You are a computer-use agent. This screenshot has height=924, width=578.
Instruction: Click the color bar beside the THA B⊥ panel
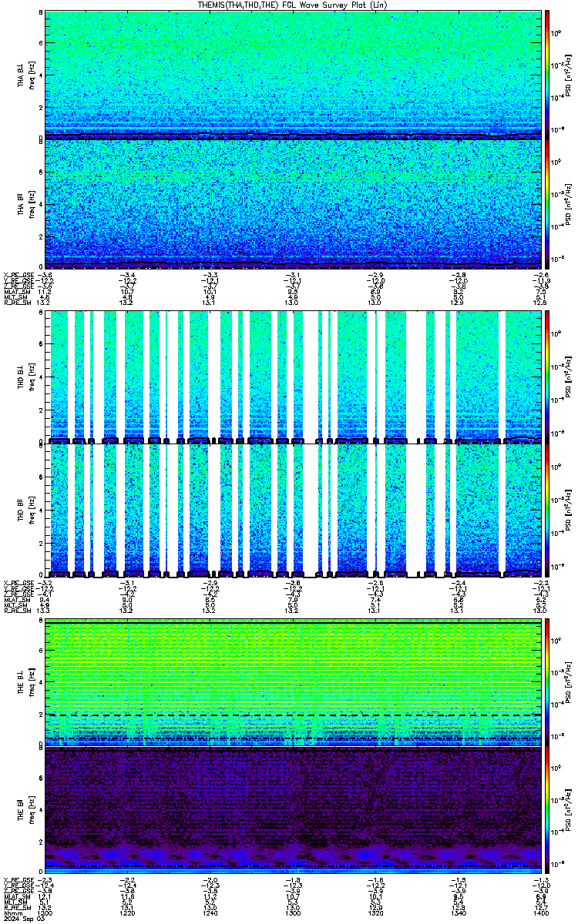[x=547, y=74]
